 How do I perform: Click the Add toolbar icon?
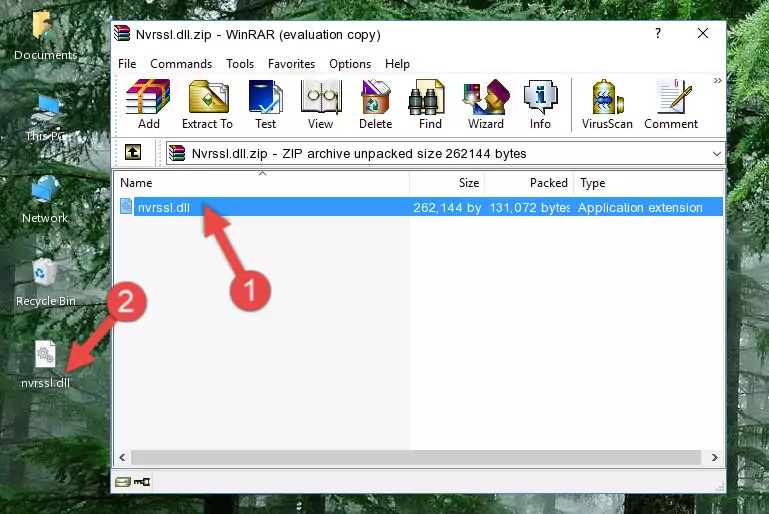(148, 104)
